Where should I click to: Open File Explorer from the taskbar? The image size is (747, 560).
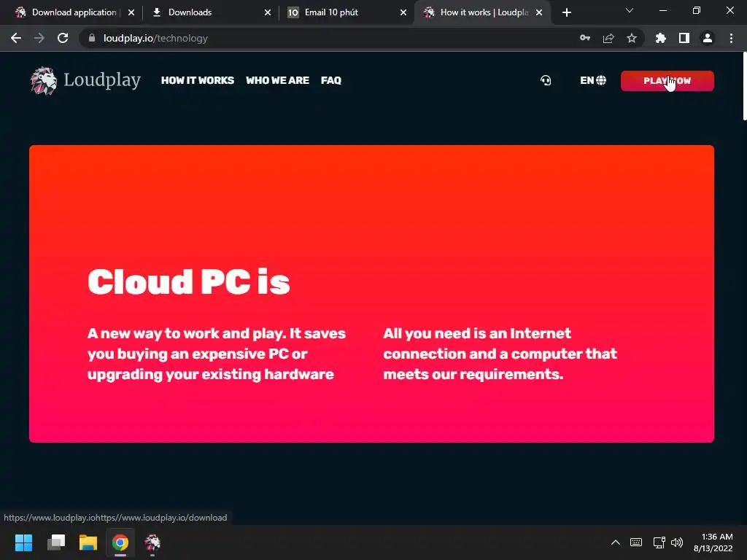pos(88,542)
